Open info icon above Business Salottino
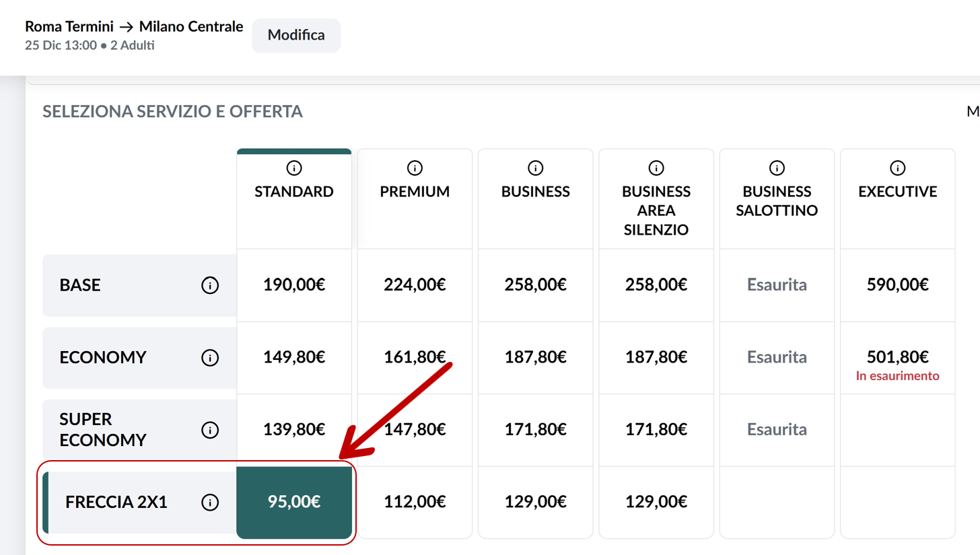Image resolution: width=980 pixels, height=555 pixels. (x=777, y=168)
